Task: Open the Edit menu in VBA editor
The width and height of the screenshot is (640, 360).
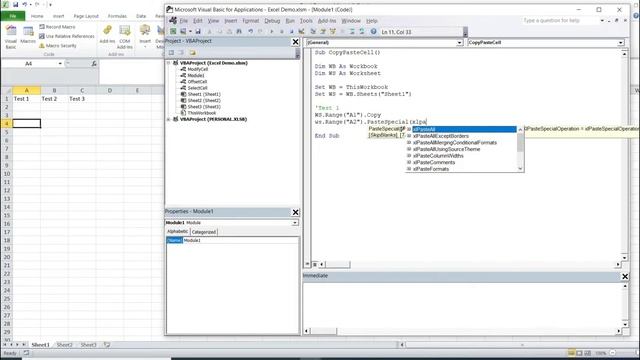Action: click(198, 21)
